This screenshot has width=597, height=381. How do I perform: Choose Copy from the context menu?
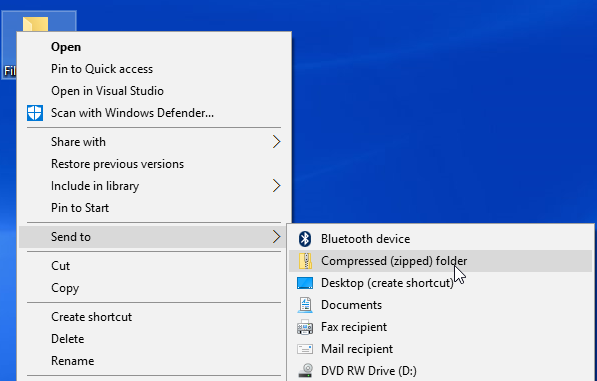pos(152,288)
